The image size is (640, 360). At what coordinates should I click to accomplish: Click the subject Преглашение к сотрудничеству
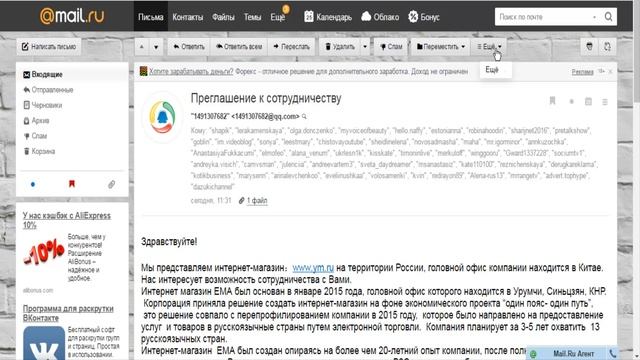click(266, 98)
